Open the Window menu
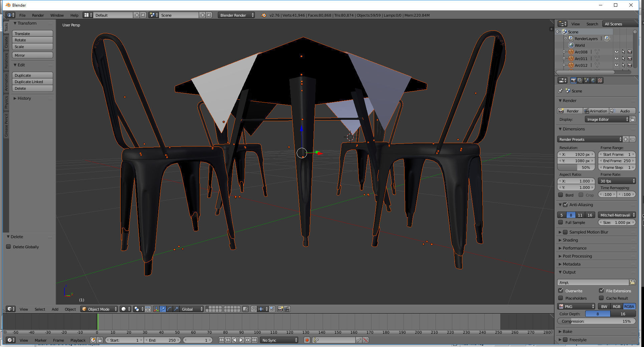Screen dimensions: 644x347 [x=57, y=15]
